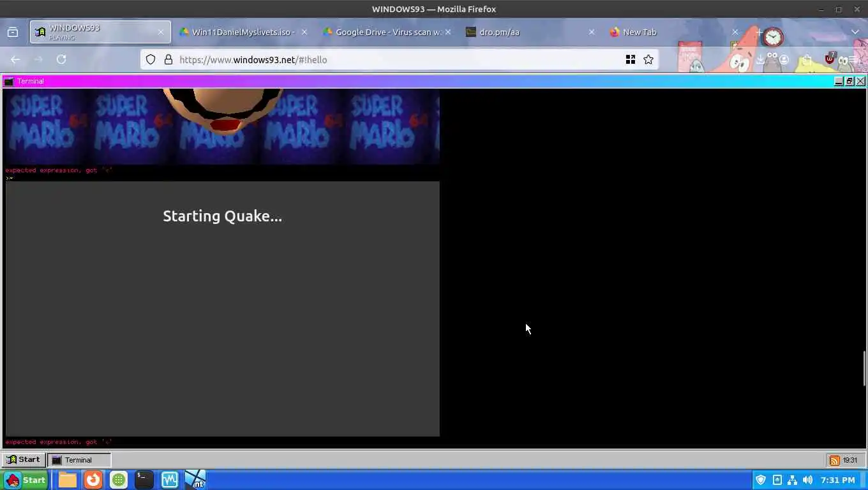The image size is (868, 490).
Task: Close the Google Drive tab
Action: pyautogui.click(x=447, y=32)
